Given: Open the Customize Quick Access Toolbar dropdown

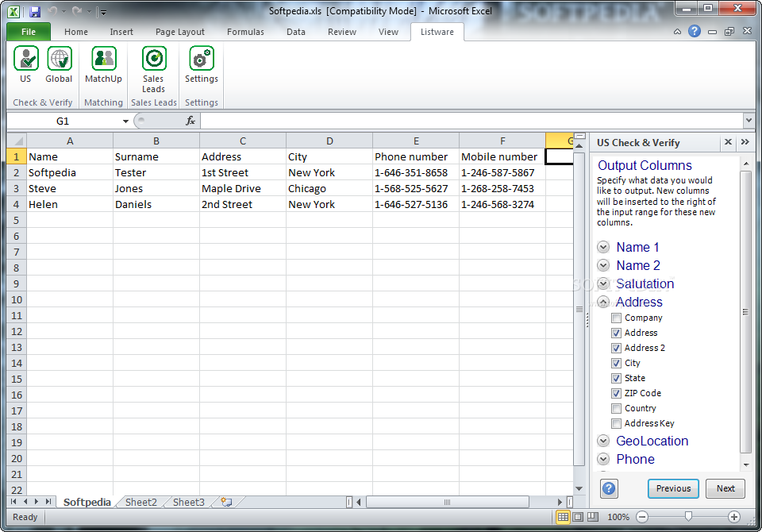Looking at the screenshot, I should coord(102,12).
